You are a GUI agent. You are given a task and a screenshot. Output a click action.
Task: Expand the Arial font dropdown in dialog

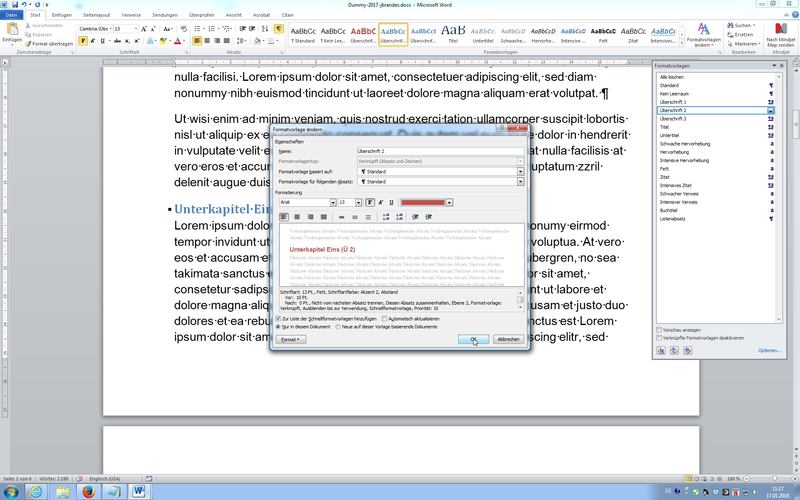point(332,202)
